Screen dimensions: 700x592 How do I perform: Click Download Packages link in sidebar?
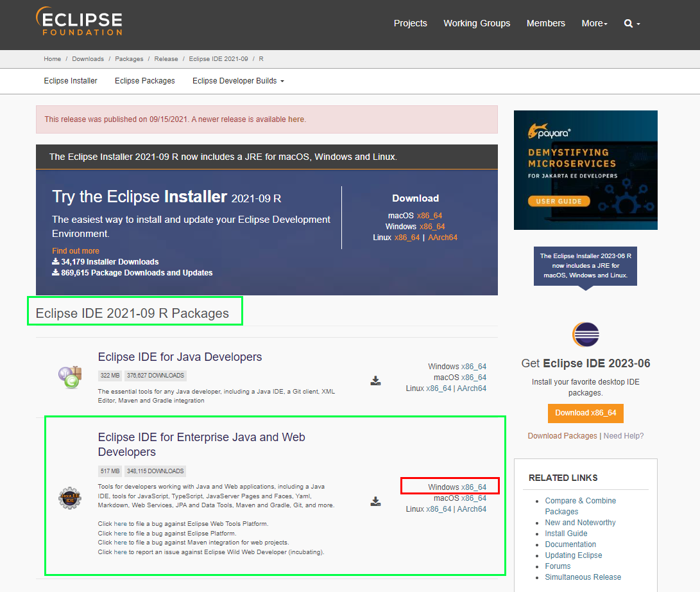pyautogui.click(x=562, y=436)
